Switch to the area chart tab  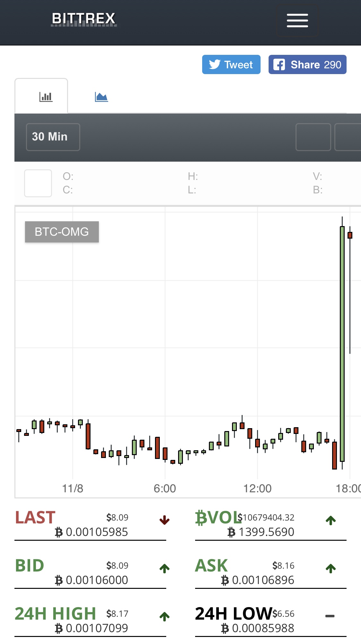pyautogui.click(x=101, y=97)
